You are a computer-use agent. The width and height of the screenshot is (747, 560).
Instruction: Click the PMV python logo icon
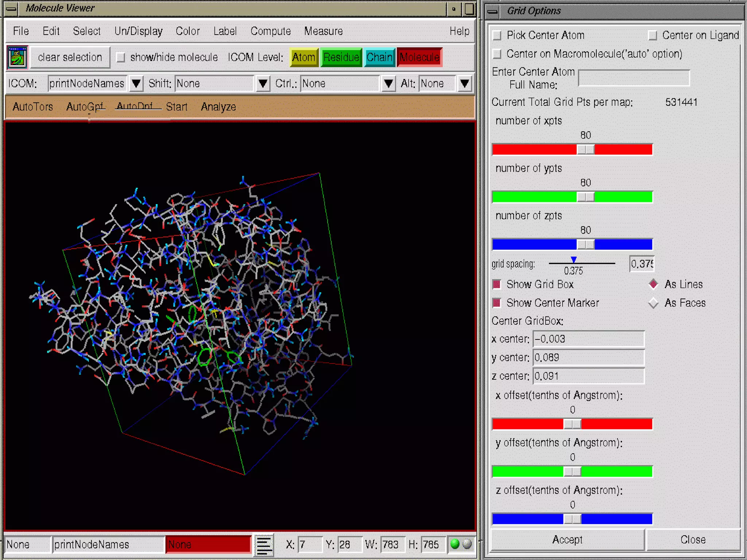tap(17, 58)
